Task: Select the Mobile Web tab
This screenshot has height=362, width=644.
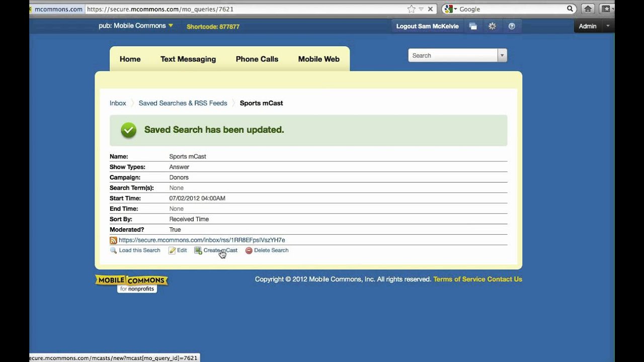Action: pyautogui.click(x=319, y=59)
